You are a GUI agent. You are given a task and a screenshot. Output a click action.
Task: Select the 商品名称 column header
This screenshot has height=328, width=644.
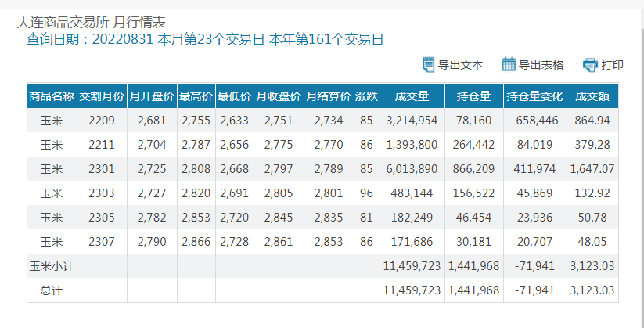point(52,96)
